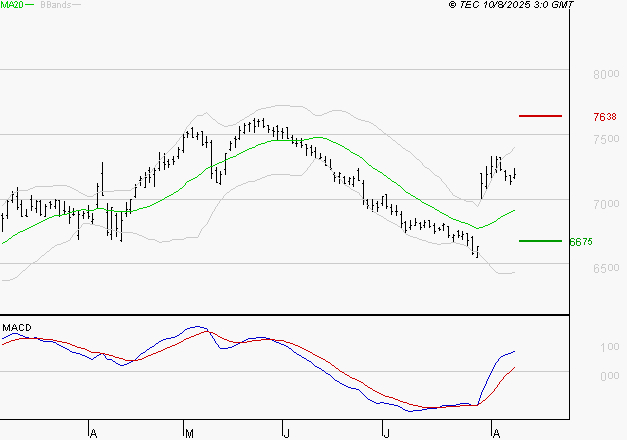The image size is (627, 440).
Task: Click the M month marker
Action: 190,434
